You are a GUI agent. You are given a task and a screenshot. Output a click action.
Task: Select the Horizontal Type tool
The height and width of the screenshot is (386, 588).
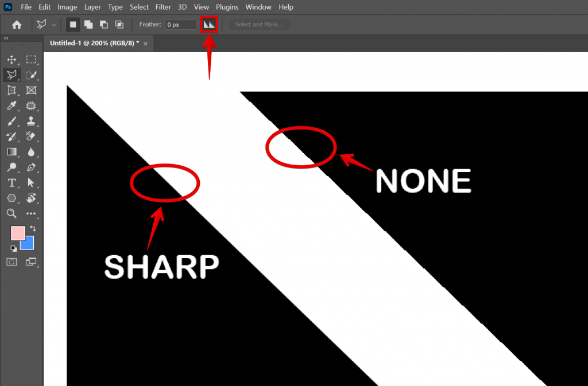point(11,183)
